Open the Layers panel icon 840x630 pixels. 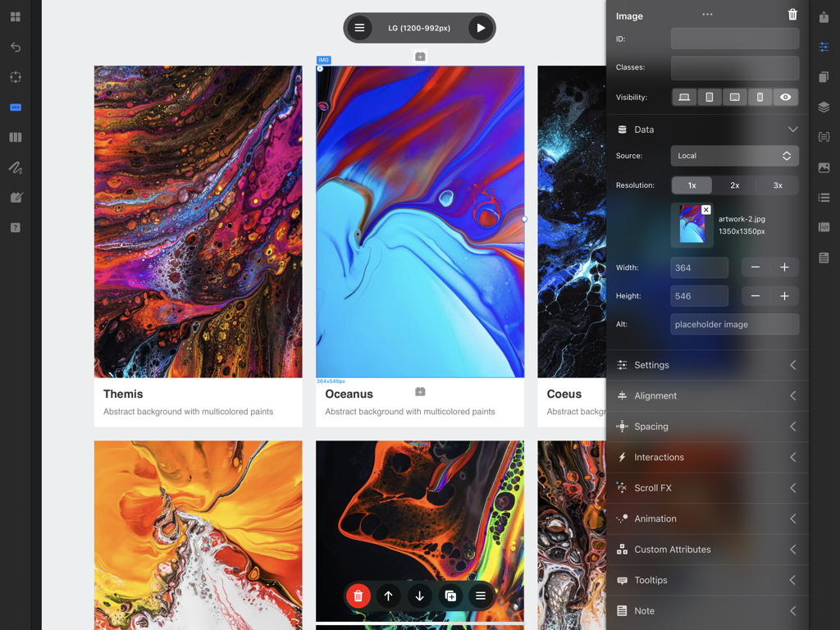pyautogui.click(x=824, y=107)
